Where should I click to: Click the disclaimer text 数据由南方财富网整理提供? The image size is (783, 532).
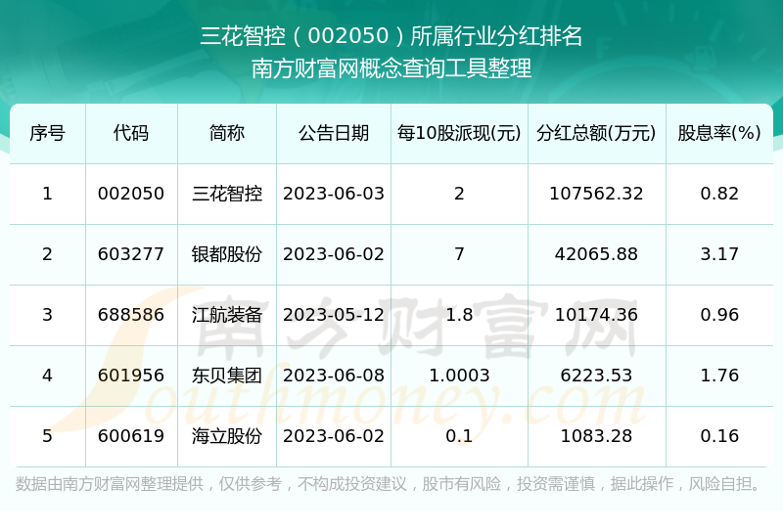[110, 483]
